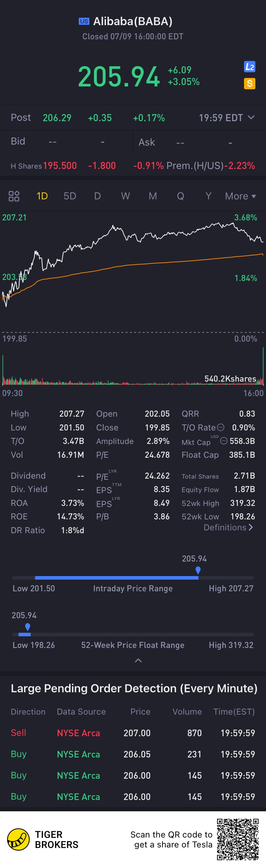The height and width of the screenshot is (868, 266).
Task: Open the Definitions link
Action: click(228, 528)
